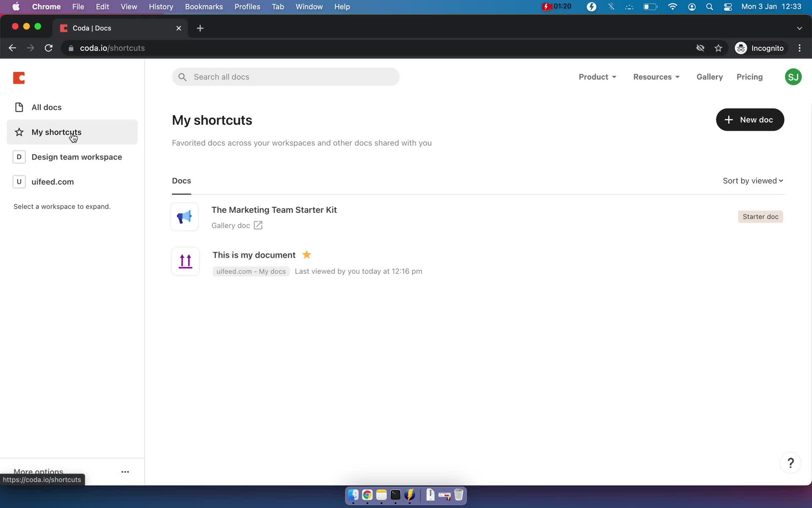Click the magnifier icon in search box
Viewport: 812px width, 508px height.
point(182,77)
